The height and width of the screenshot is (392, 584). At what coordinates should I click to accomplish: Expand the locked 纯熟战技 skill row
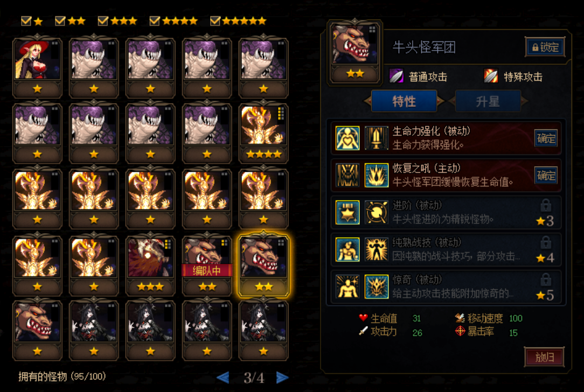coord(446,249)
